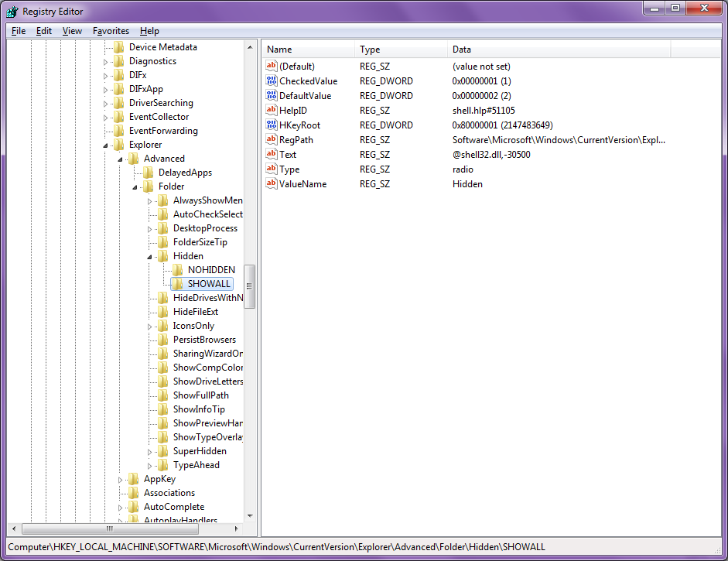Click the NOHIDDEN folder icon

(x=177, y=270)
